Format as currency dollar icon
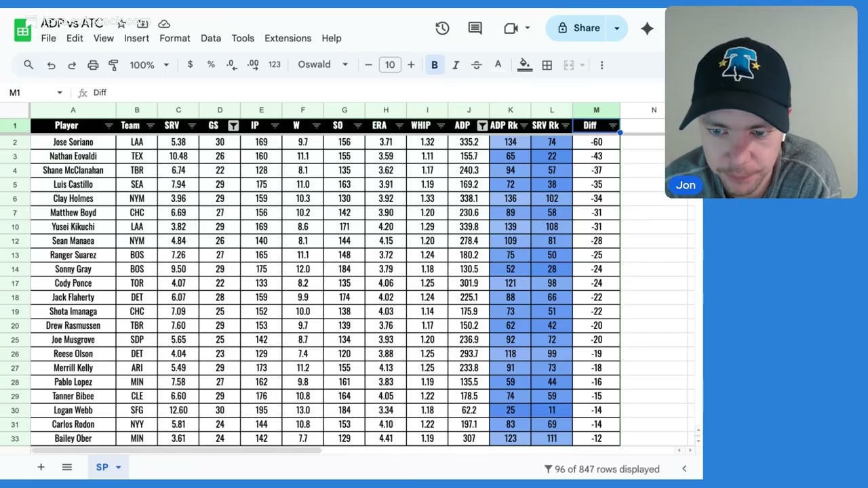The width and height of the screenshot is (868, 488). [190, 64]
